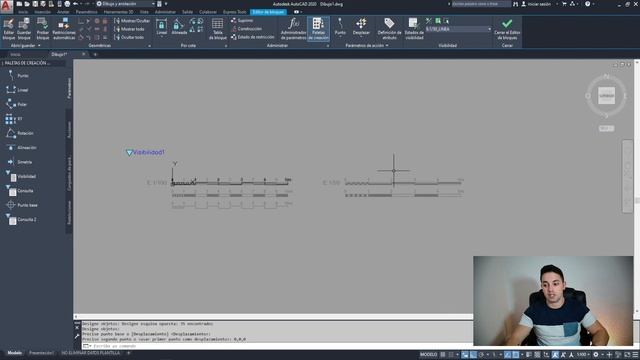Switch to the Inicio ribbon tab
The height and width of the screenshot is (360, 640).
23,12
